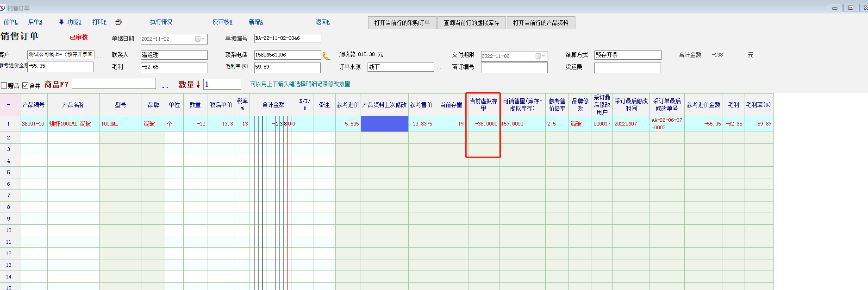Click the lookup dots beside 订单来源 field
Viewport: 868px width, 290px height.
[x=439, y=68]
